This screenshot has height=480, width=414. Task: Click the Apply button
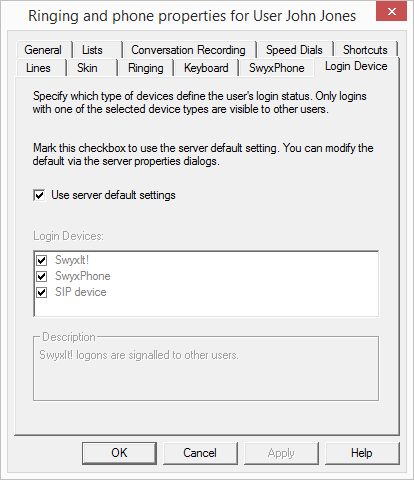[x=281, y=453]
